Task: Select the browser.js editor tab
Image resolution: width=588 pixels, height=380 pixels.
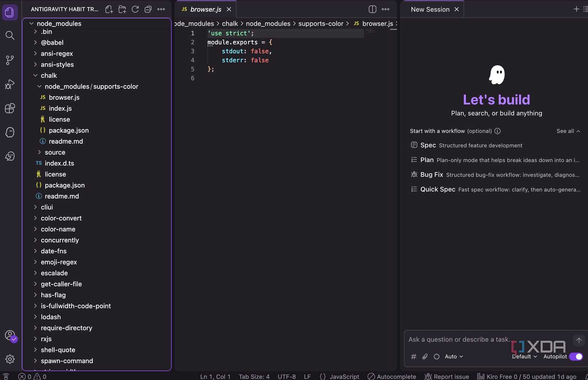Action: coord(206,9)
